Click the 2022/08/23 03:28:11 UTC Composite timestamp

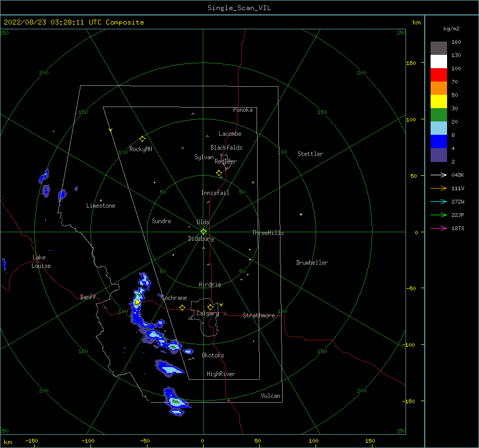click(x=73, y=22)
